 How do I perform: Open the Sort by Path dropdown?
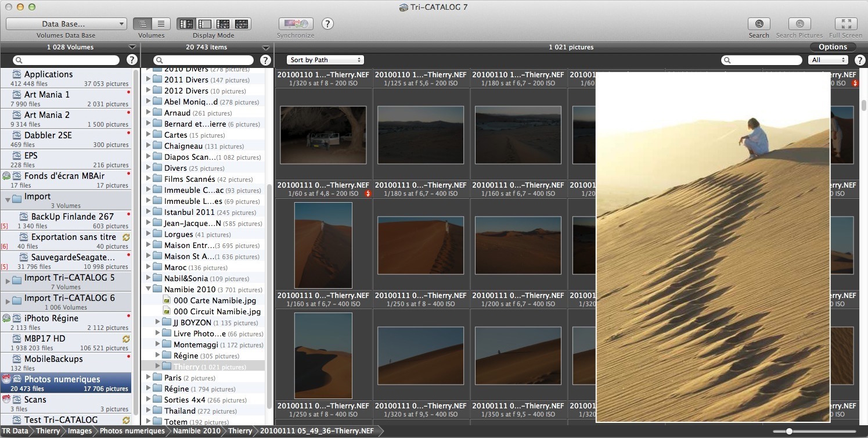[325, 60]
